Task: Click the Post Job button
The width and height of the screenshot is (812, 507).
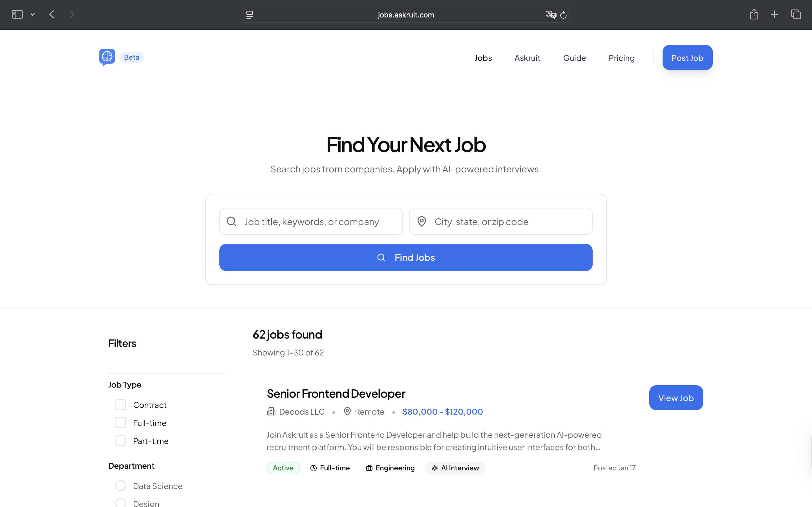Action: click(687, 57)
